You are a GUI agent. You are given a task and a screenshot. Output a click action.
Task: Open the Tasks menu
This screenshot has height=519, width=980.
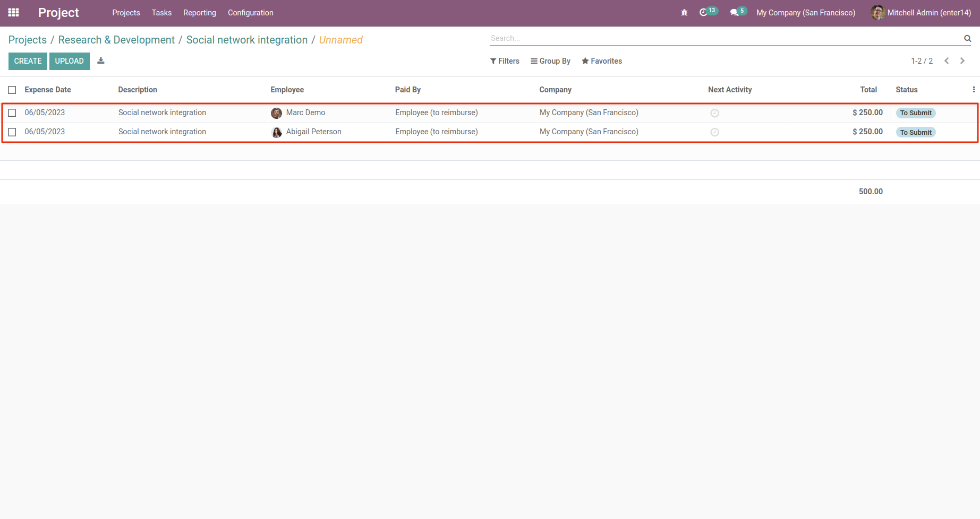[161, 13]
